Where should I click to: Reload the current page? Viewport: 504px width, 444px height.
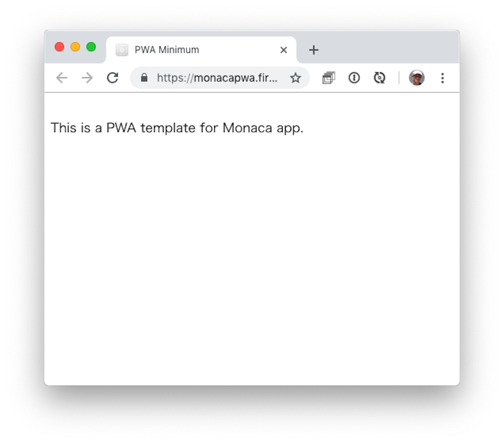click(x=112, y=78)
